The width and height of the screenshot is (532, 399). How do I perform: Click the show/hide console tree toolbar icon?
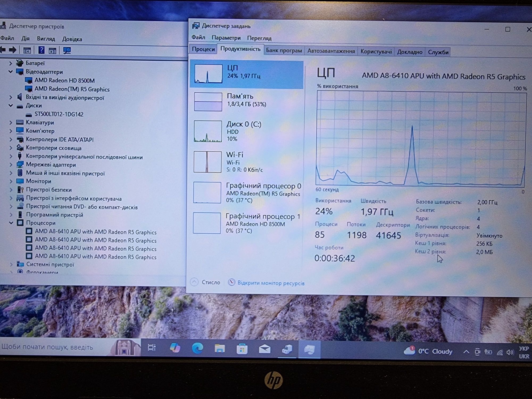coord(27,50)
